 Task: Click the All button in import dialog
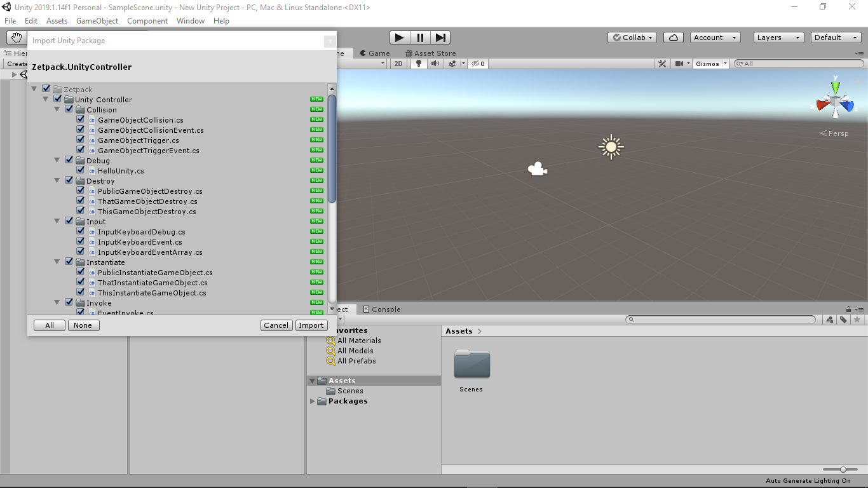[50, 325]
